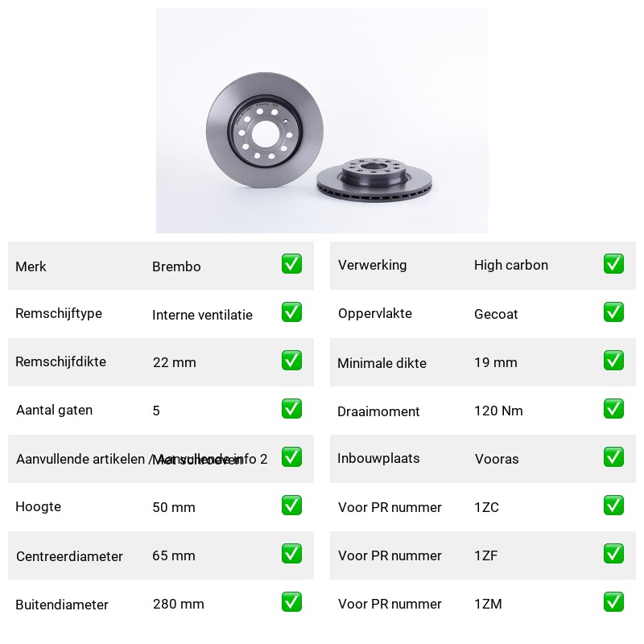Click the check icon for Aantal gaten 5
Viewport: 644px width, 644px height.
click(291, 409)
